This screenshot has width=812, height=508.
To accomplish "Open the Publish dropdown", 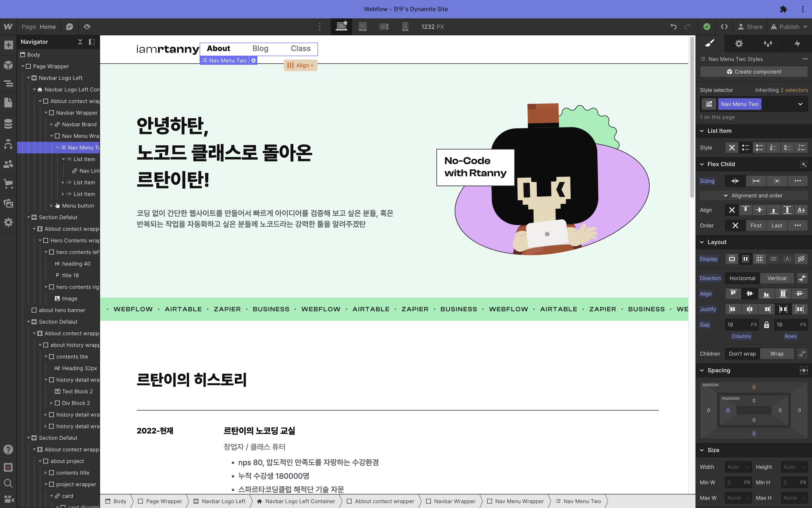I will pos(789,27).
